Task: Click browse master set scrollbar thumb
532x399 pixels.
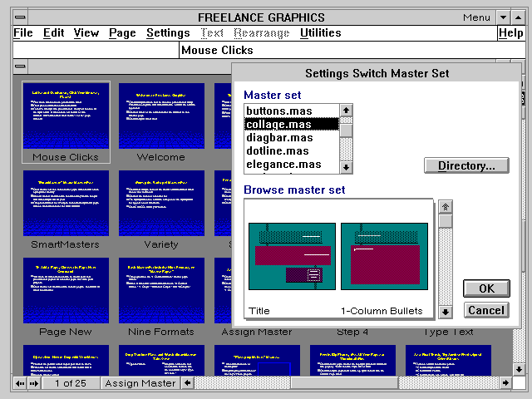Action: [446, 221]
